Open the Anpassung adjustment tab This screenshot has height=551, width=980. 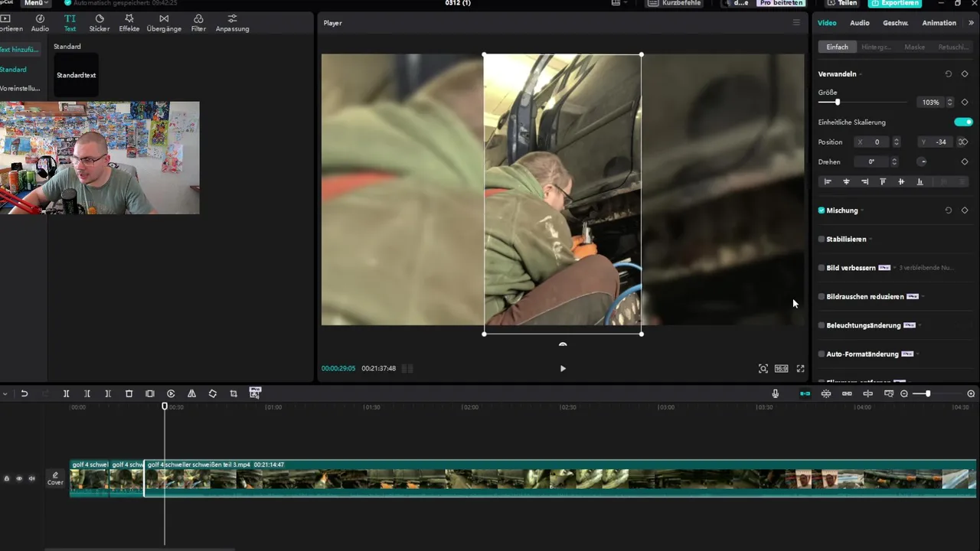coord(232,23)
